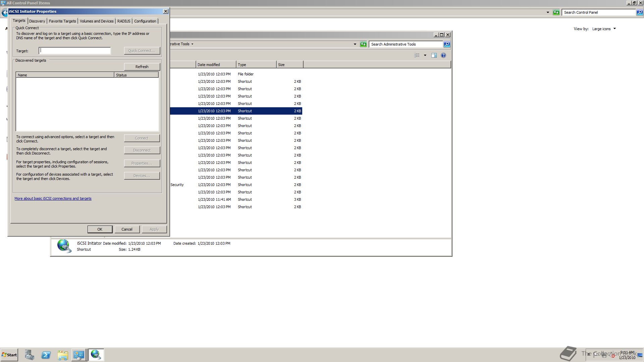Viewport: 644px width, 362px height.
Task: Click the Name column header in Discovered targets
Action: tap(65, 75)
